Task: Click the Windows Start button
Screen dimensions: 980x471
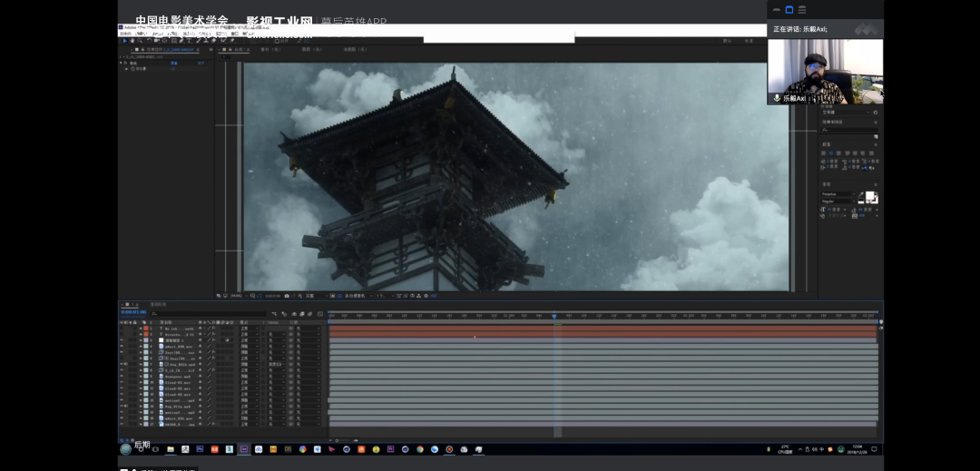Action: click(126, 449)
